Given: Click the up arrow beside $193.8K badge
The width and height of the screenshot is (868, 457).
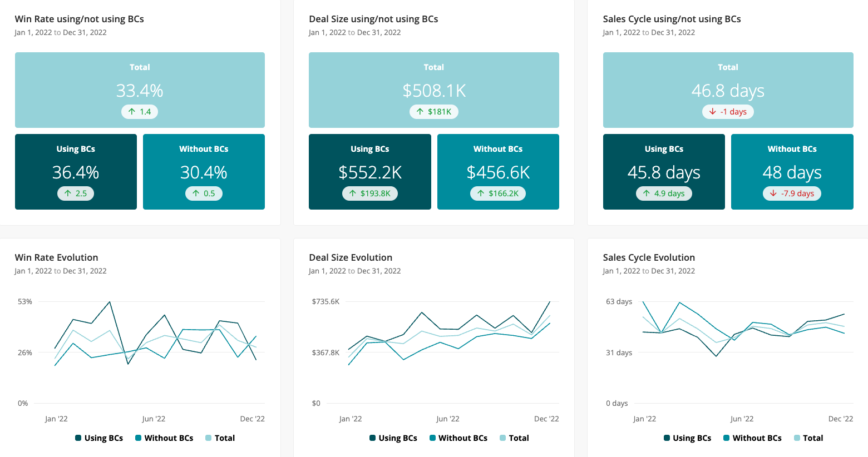Looking at the screenshot, I should [353, 193].
